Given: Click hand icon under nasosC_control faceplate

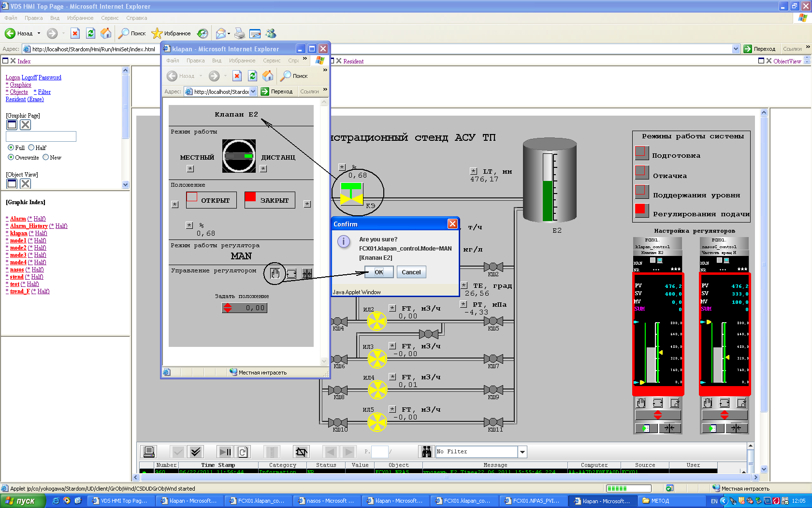Looking at the screenshot, I should 708,403.
